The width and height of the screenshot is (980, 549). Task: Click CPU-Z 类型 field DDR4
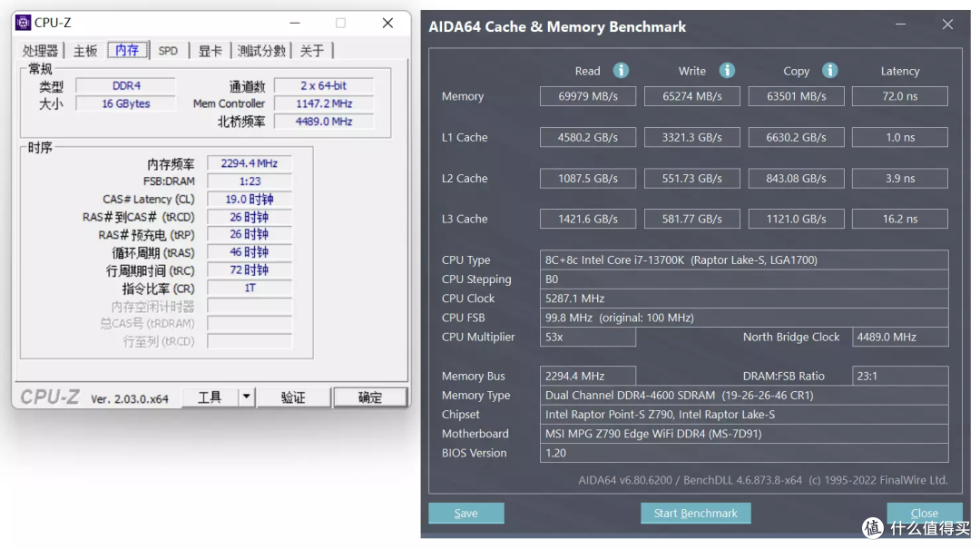(126, 85)
